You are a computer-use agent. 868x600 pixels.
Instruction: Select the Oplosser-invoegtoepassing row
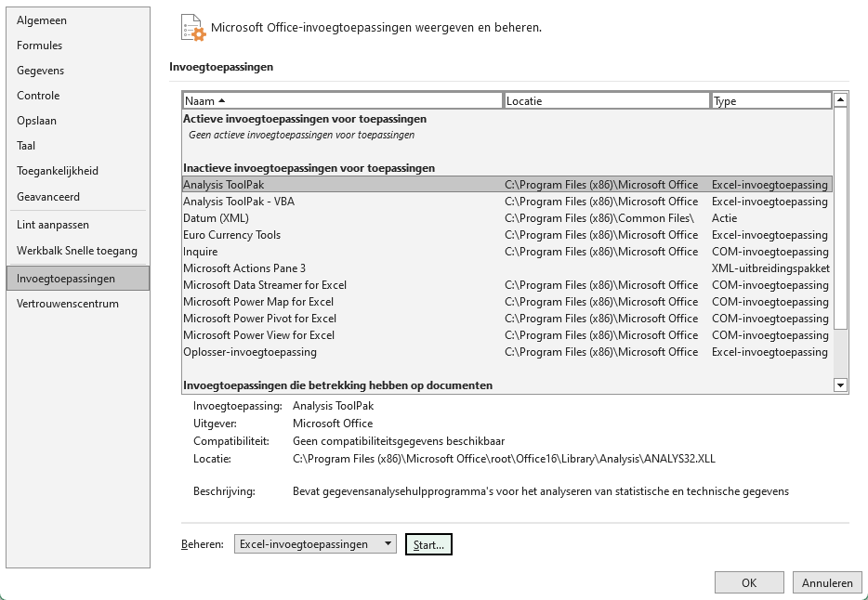pos(507,352)
